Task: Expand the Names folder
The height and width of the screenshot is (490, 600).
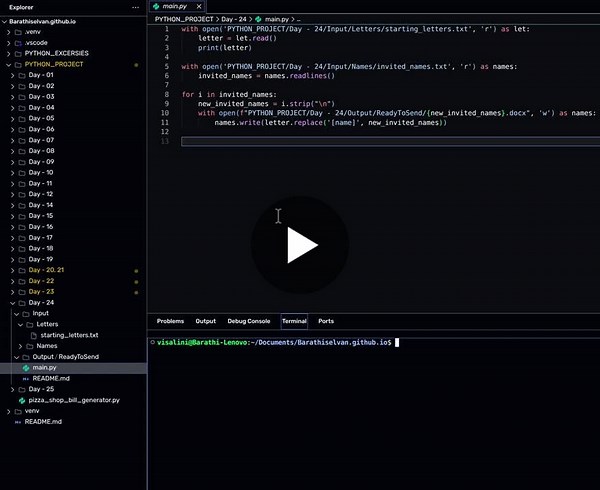Action: [x=20, y=346]
